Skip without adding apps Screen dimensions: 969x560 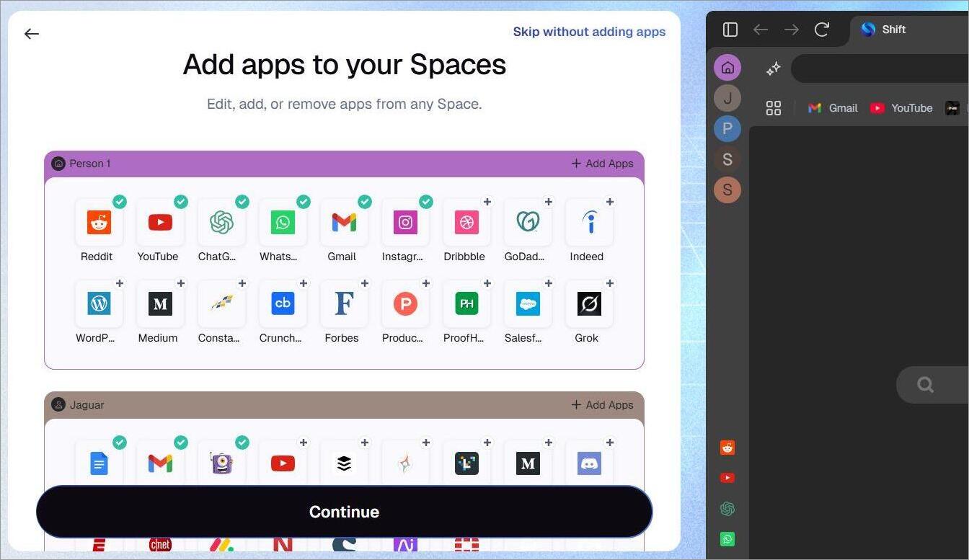(x=589, y=32)
